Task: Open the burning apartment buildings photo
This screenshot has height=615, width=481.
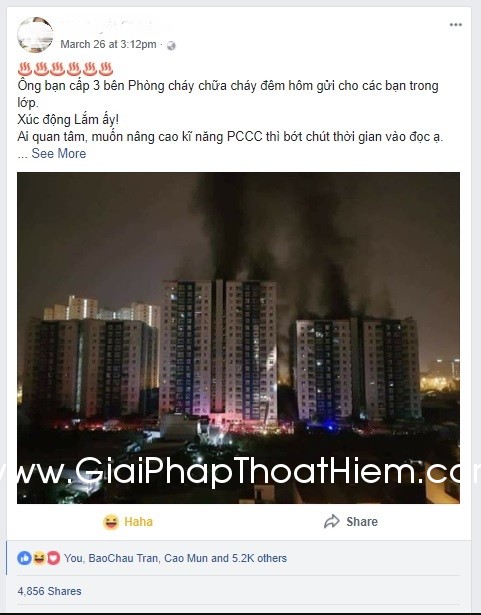Action: [238, 338]
